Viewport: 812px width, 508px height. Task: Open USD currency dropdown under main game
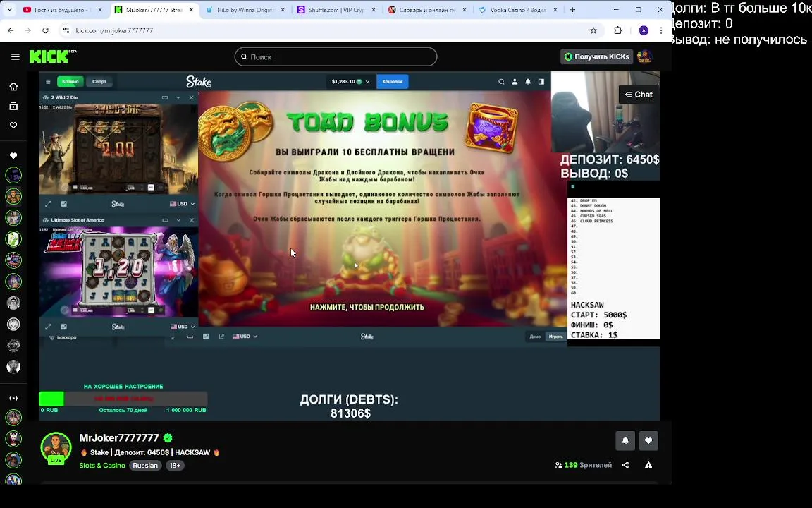[245, 337]
